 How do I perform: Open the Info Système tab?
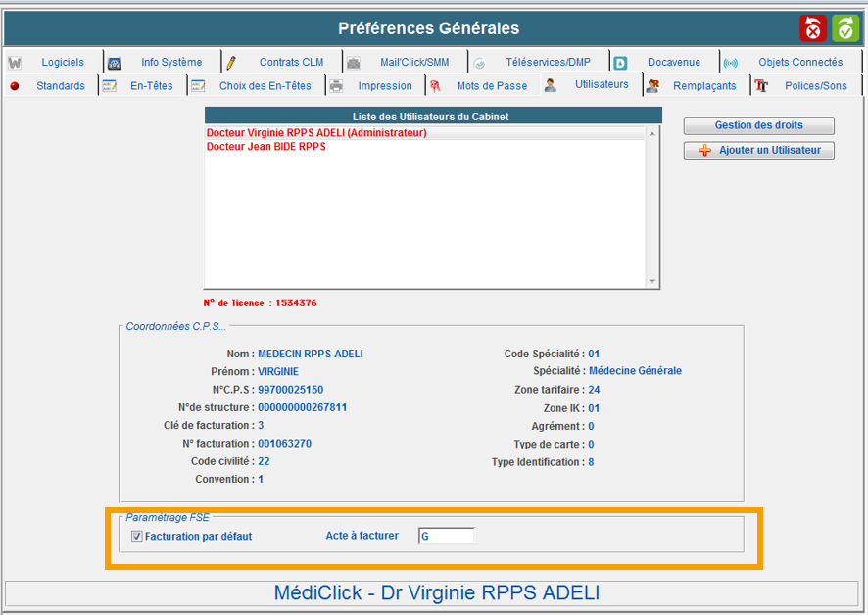(170, 62)
